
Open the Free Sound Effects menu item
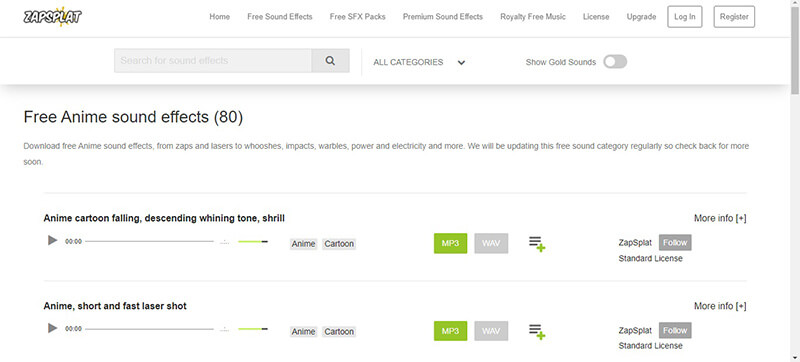pyautogui.click(x=280, y=17)
